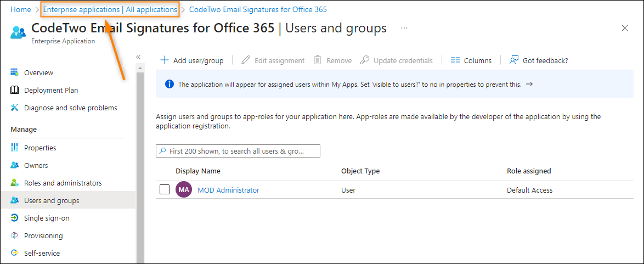Image resolution: width=644 pixels, height=264 pixels.
Task: Click the User object type cell
Action: click(x=348, y=190)
